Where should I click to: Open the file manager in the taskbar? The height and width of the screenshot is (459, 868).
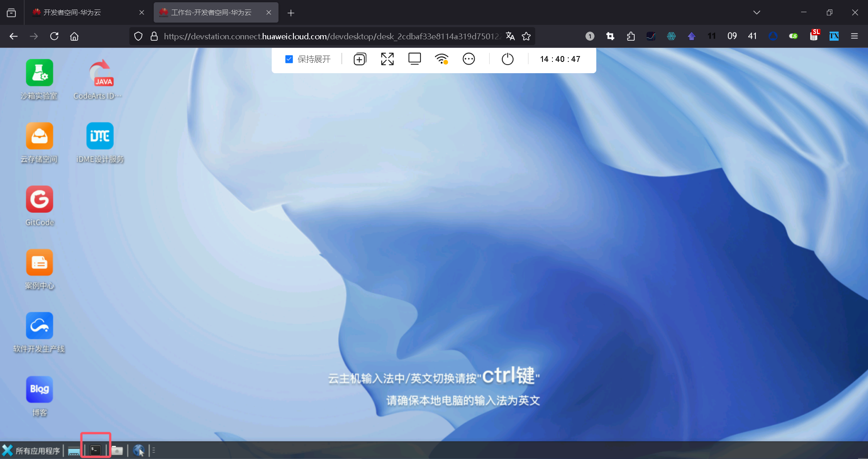pos(118,450)
